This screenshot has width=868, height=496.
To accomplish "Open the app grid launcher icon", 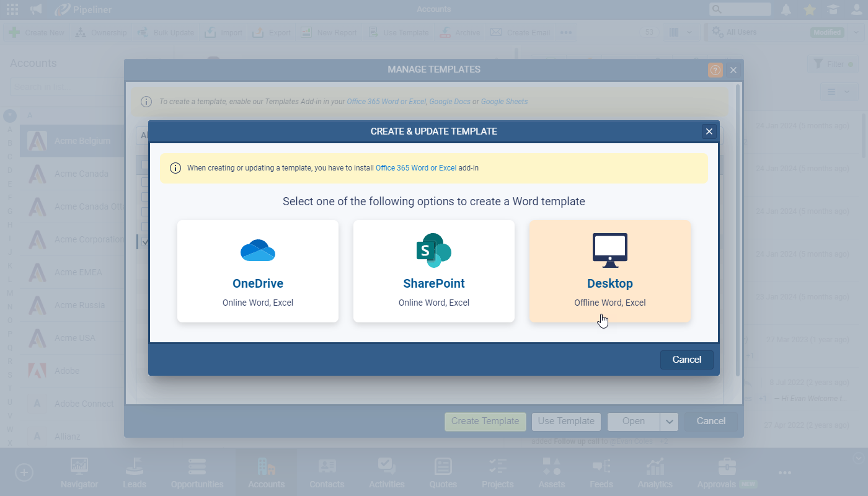I will pyautogui.click(x=12, y=9).
